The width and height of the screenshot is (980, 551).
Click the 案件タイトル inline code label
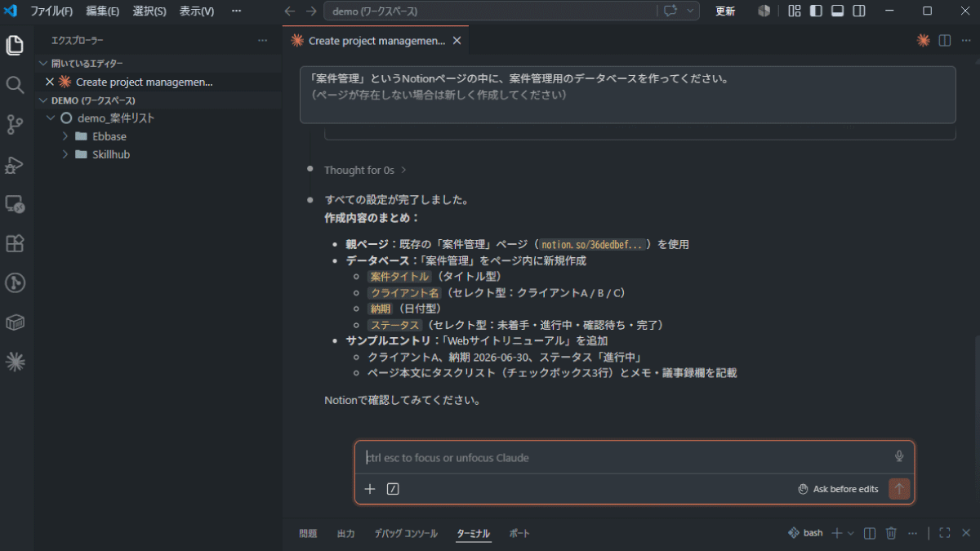coord(399,277)
